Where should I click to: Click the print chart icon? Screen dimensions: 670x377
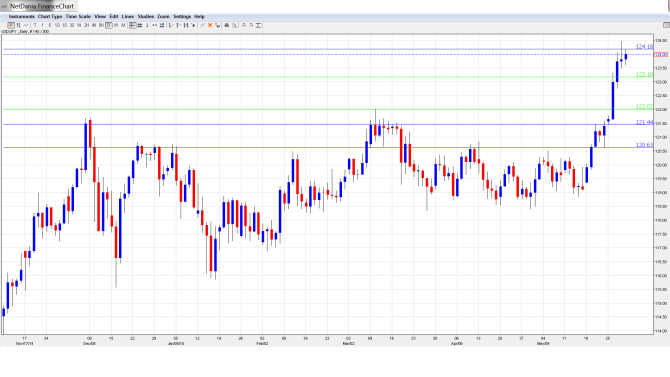coord(227,25)
